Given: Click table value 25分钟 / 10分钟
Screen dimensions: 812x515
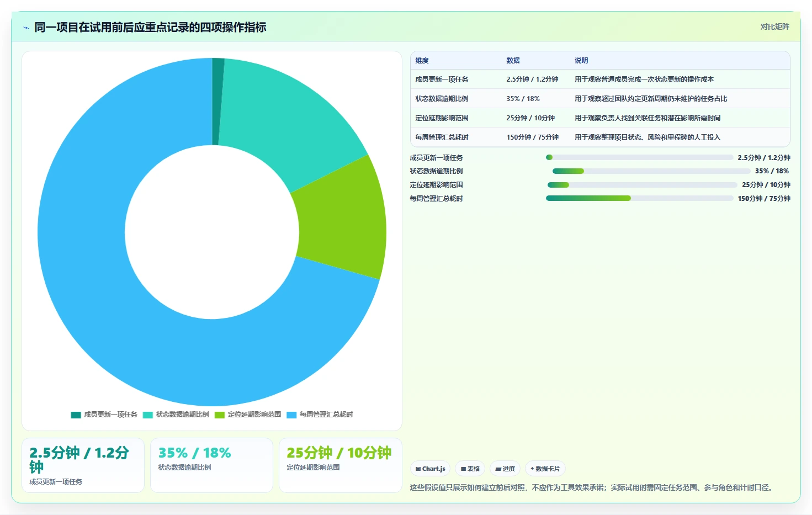Looking at the screenshot, I should click(530, 118).
